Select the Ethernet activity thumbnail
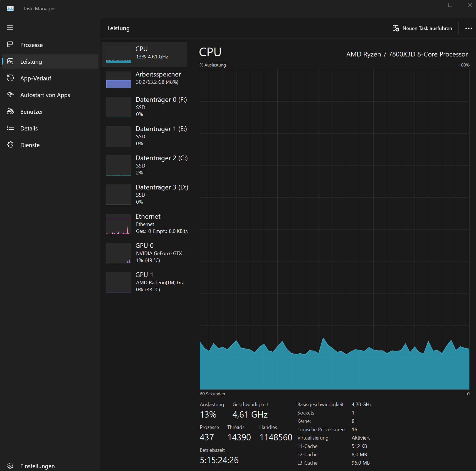The width and height of the screenshot is (476, 471). pyautogui.click(x=119, y=224)
